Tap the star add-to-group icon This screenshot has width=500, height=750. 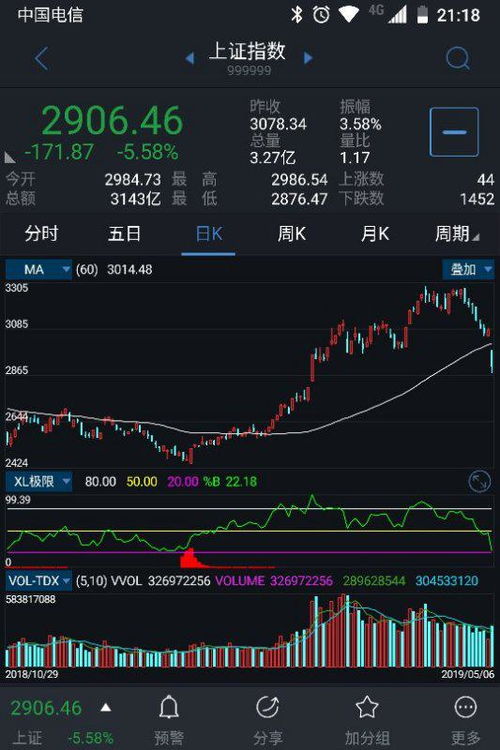pyautogui.click(x=367, y=706)
